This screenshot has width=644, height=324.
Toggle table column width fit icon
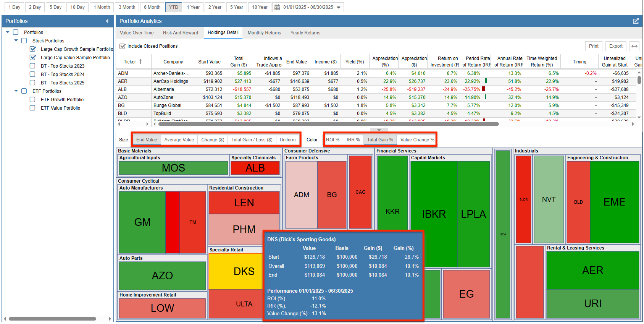(634, 46)
